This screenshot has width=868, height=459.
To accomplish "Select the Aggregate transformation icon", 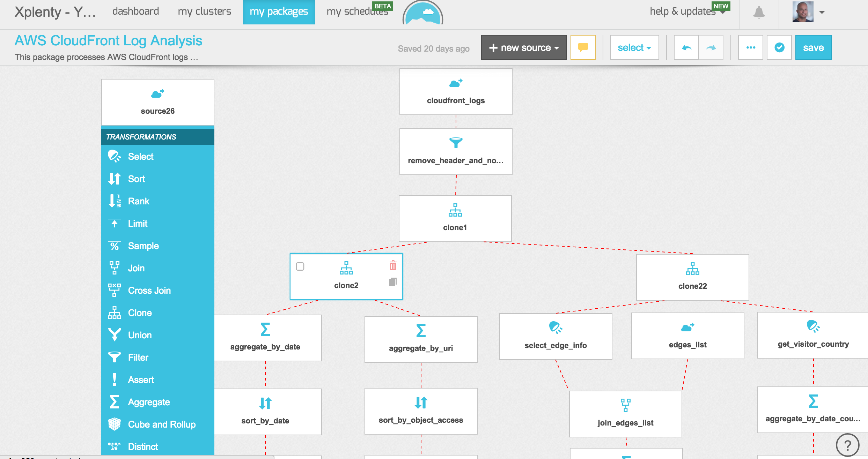I will click(114, 401).
